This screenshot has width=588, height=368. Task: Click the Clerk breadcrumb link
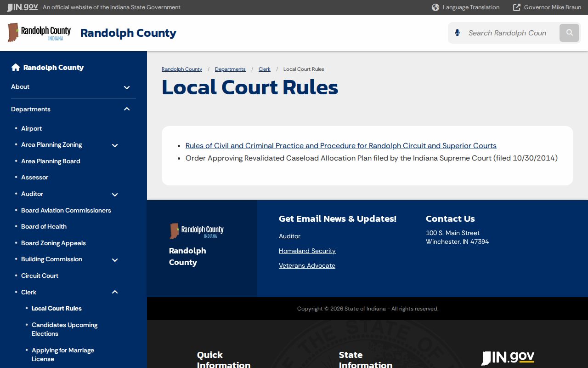[265, 69]
